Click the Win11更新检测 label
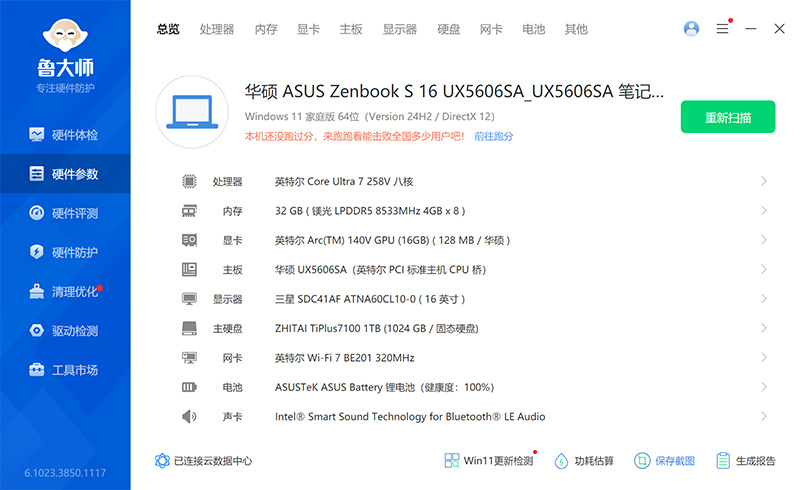 [498, 461]
